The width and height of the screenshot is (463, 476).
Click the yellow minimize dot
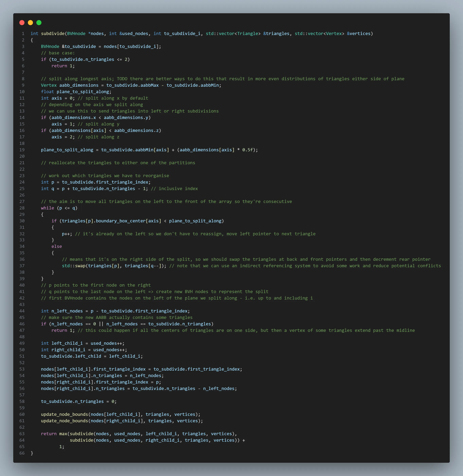point(30,23)
